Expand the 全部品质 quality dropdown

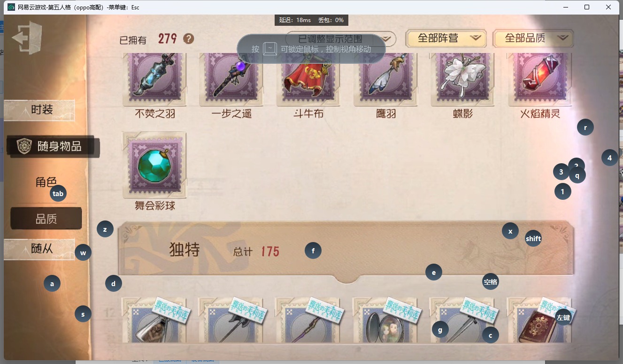(x=533, y=38)
